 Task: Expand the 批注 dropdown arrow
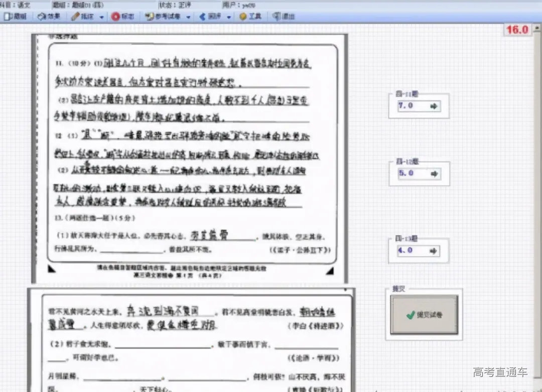pyautogui.click(x=101, y=17)
